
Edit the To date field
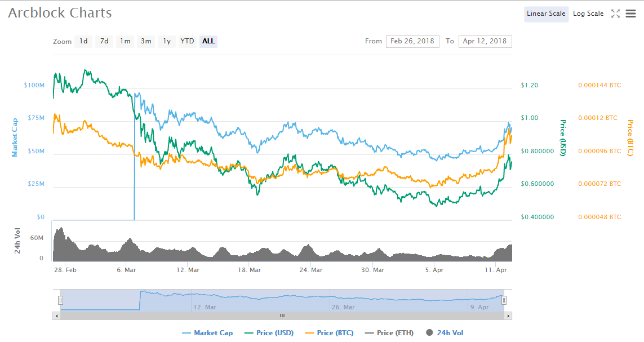pos(485,41)
